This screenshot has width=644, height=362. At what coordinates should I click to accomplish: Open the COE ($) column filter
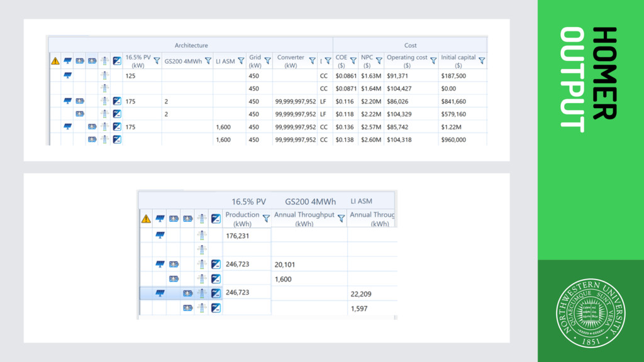click(x=353, y=61)
